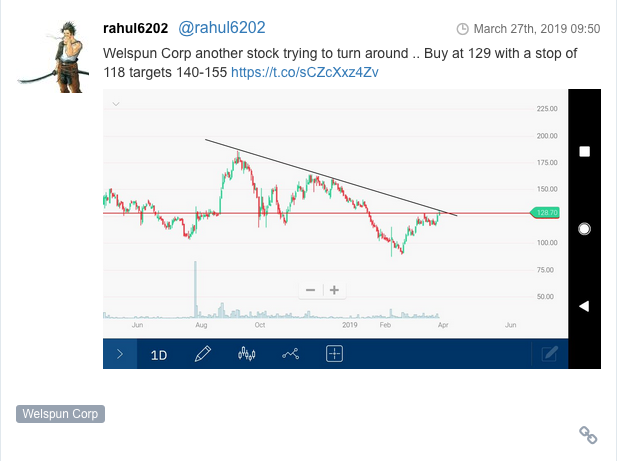Click the permalink chain icon
Viewport: 618px width, 461px height.
click(588, 435)
